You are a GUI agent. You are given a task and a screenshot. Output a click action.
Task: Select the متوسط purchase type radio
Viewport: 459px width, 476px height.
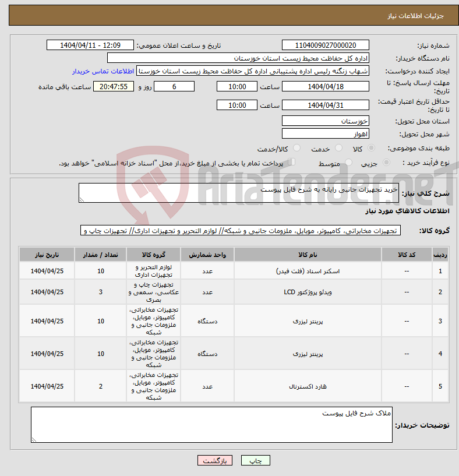348,163
